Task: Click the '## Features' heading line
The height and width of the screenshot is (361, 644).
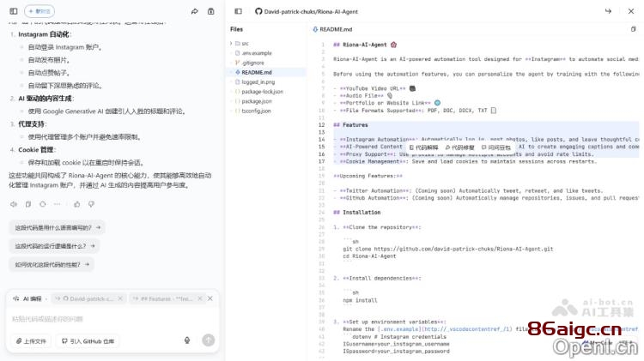Action: point(350,124)
